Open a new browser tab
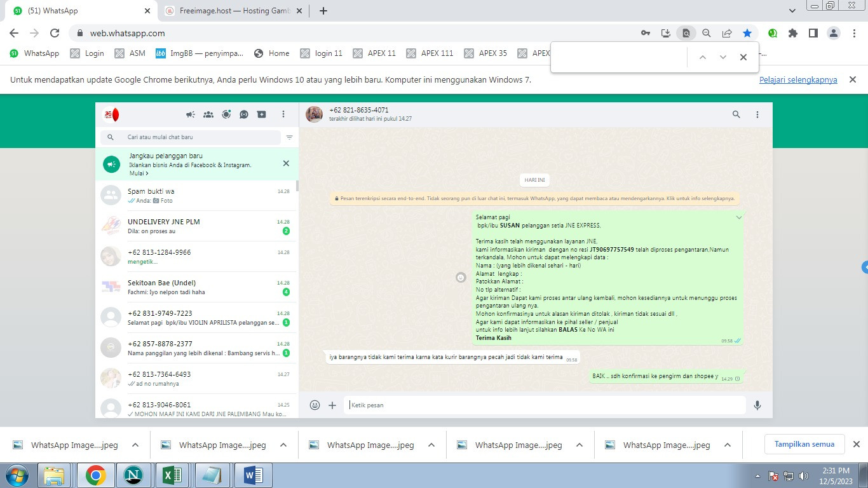This screenshot has width=868, height=488. (323, 11)
